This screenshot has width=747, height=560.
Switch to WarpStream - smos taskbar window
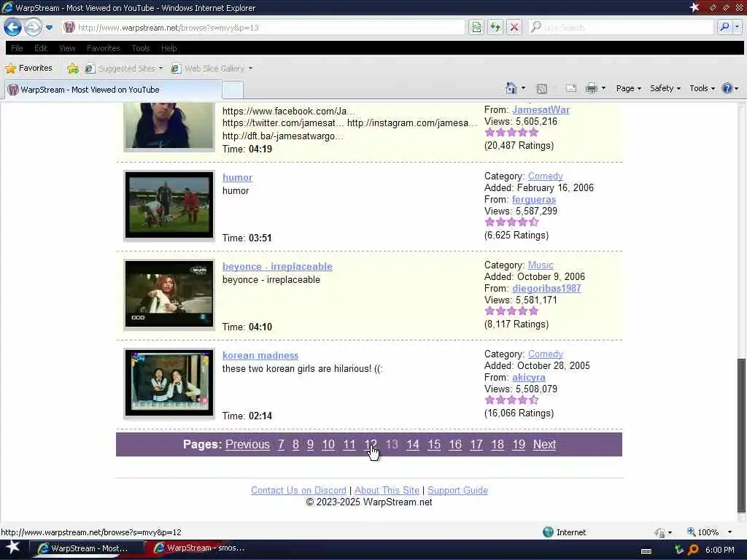coord(200,548)
